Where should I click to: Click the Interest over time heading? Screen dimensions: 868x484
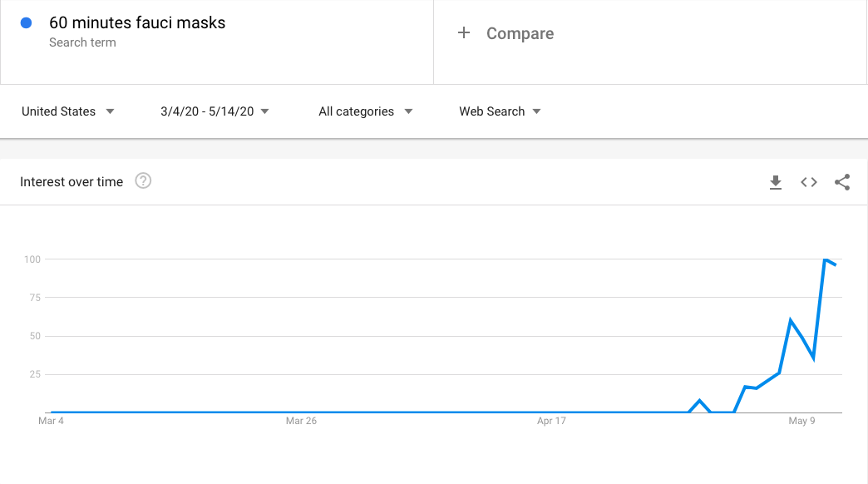(x=72, y=181)
